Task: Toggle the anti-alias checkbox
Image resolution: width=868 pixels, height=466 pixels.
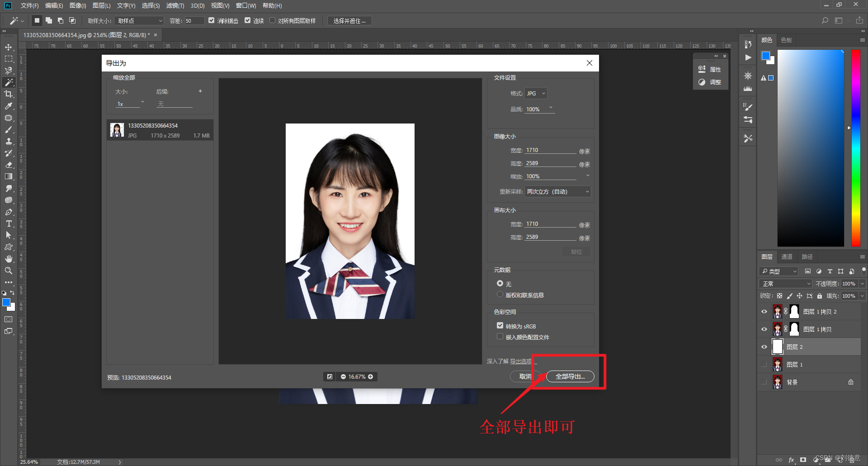Action: 211,20
